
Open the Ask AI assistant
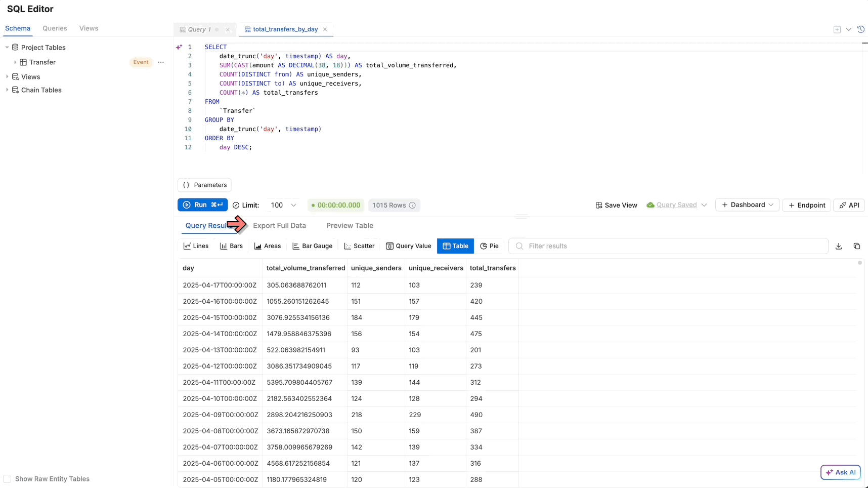841,472
